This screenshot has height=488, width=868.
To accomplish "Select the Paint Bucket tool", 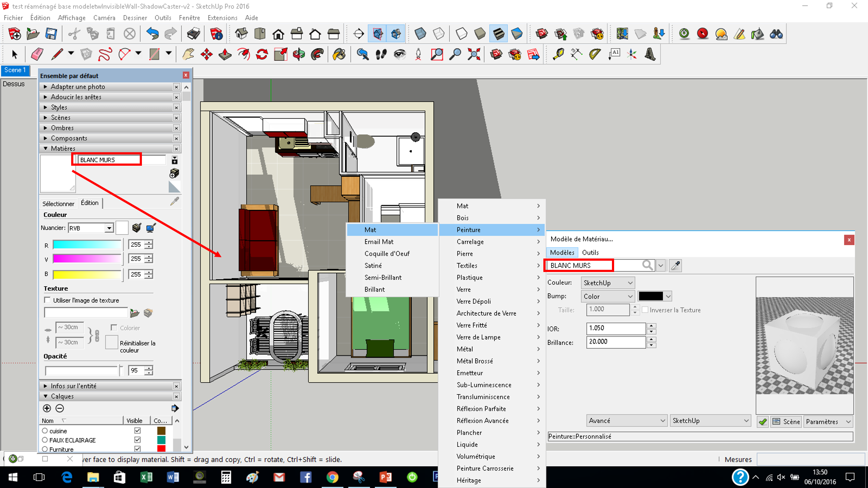I will pos(339,54).
